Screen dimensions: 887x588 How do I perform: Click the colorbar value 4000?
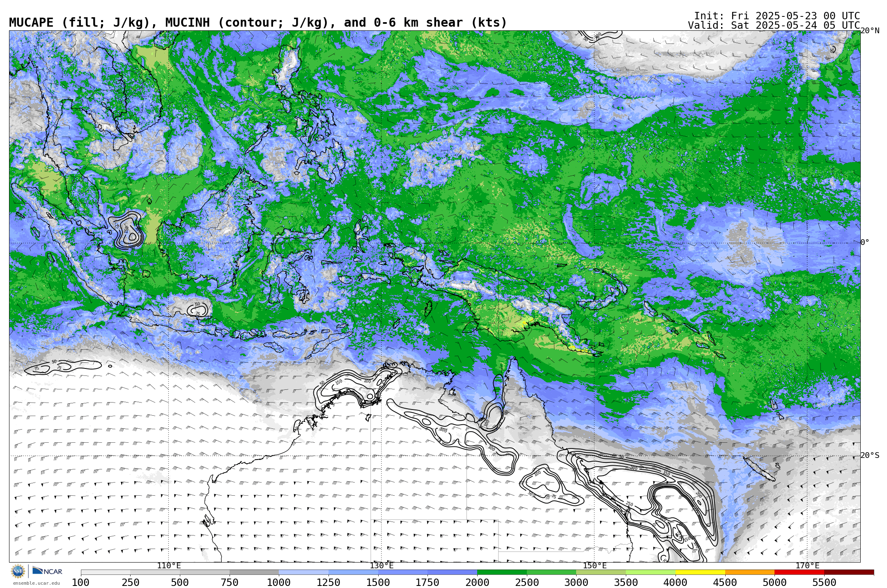[676, 583]
